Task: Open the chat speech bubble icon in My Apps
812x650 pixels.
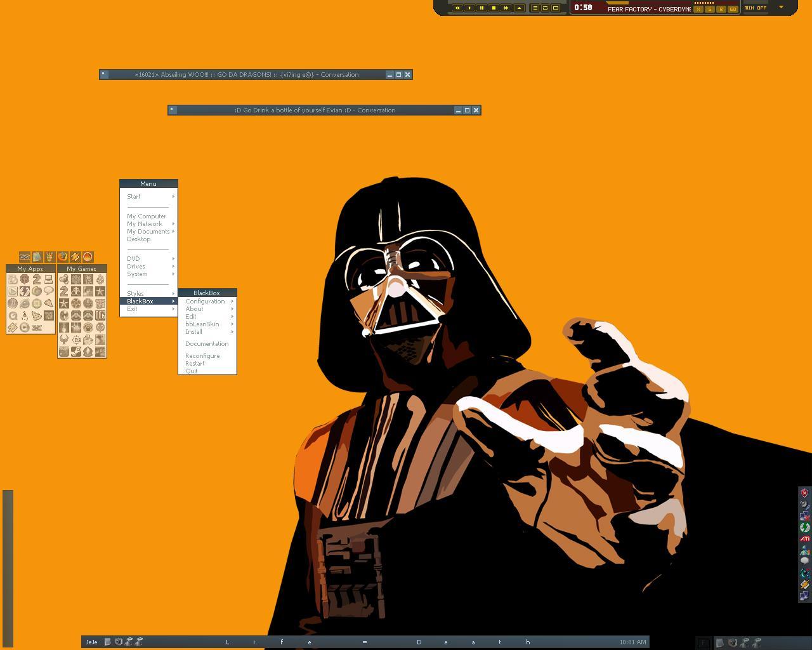Action: coord(48,291)
